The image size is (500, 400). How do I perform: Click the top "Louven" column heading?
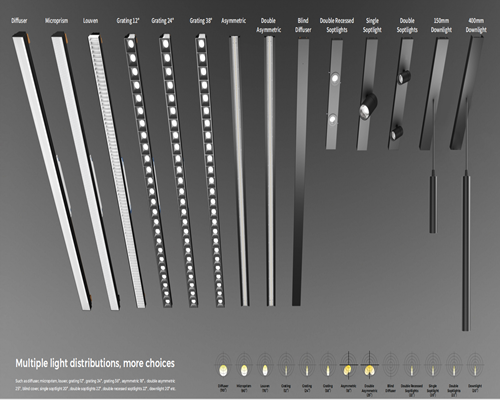click(x=90, y=21)
